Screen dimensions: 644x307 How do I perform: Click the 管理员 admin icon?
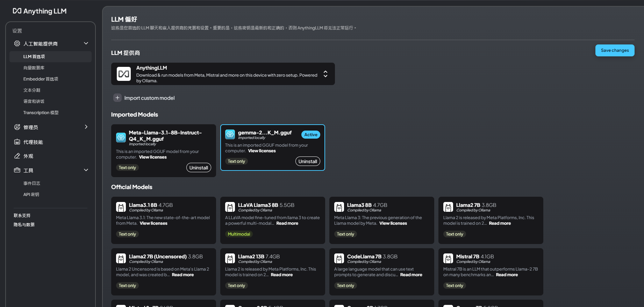(x=17, y=127)
